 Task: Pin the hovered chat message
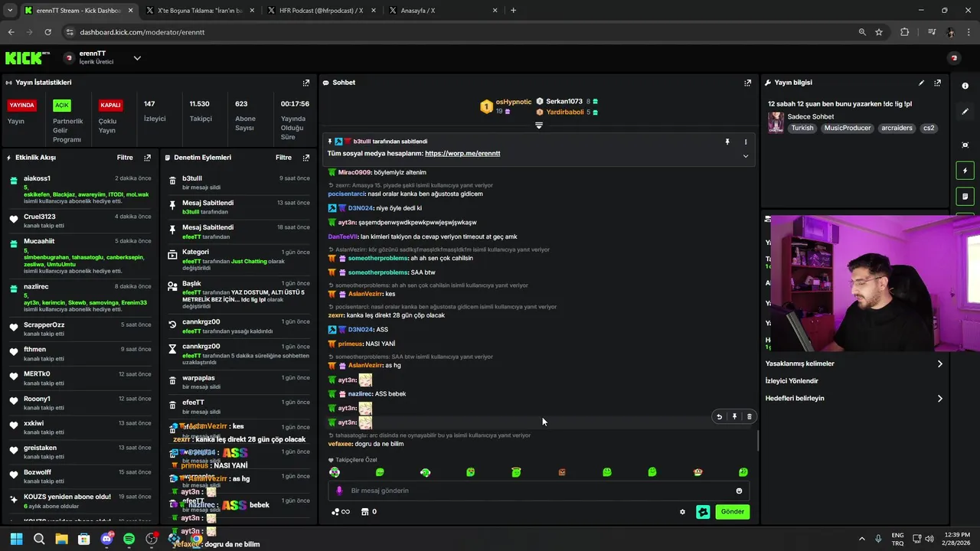click(734, 417)
